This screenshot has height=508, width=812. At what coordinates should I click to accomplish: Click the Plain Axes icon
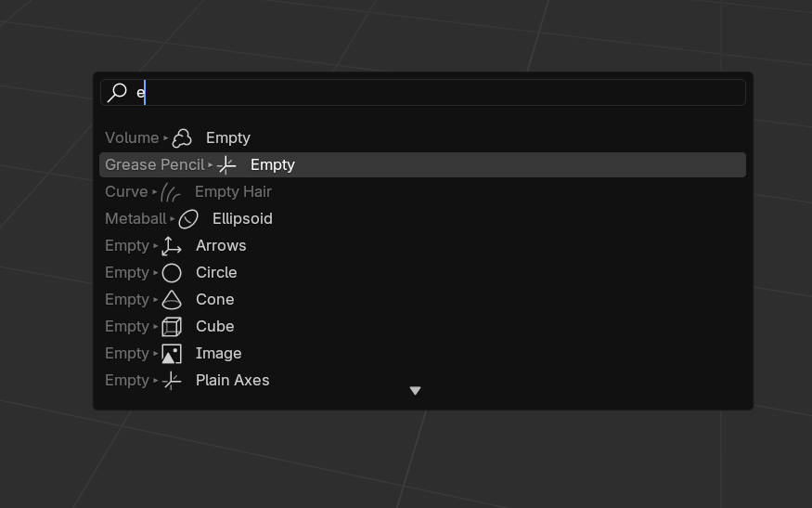pos(172,381)
